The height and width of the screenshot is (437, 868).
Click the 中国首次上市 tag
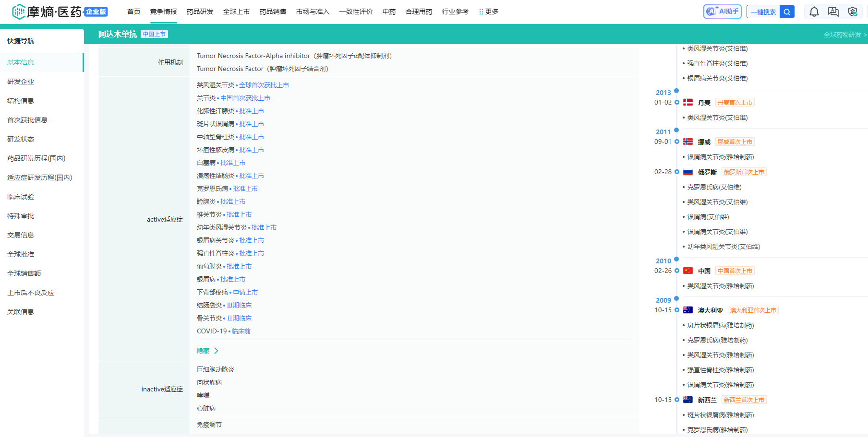[735, 271]
